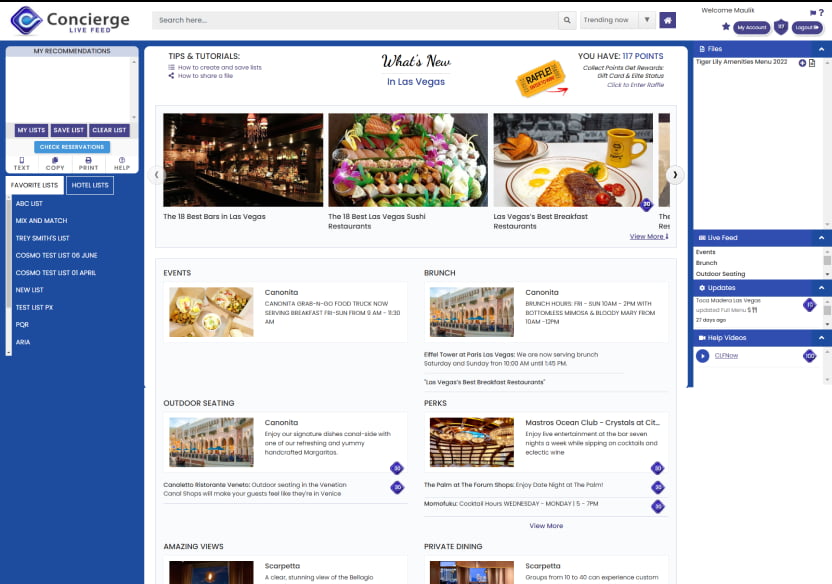The height and width of the screenshot is (584, 832).
Task: Click the search magnifier icon
Action: point(567,20)
